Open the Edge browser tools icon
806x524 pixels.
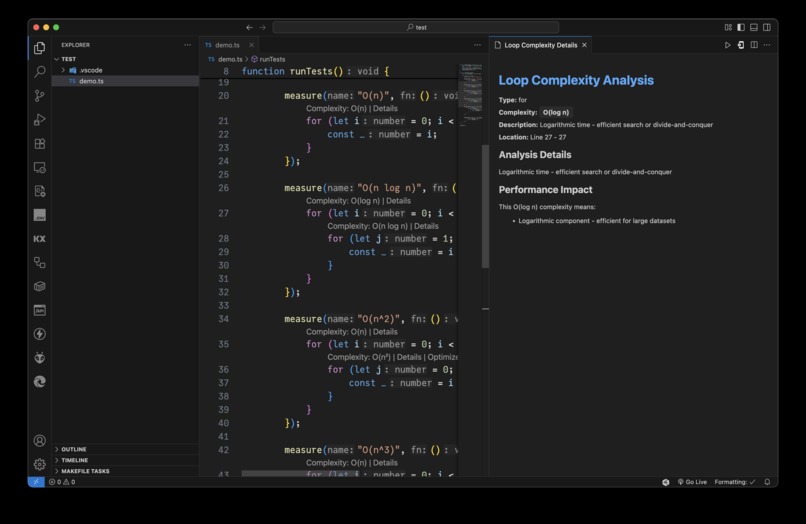coord(40,382)
